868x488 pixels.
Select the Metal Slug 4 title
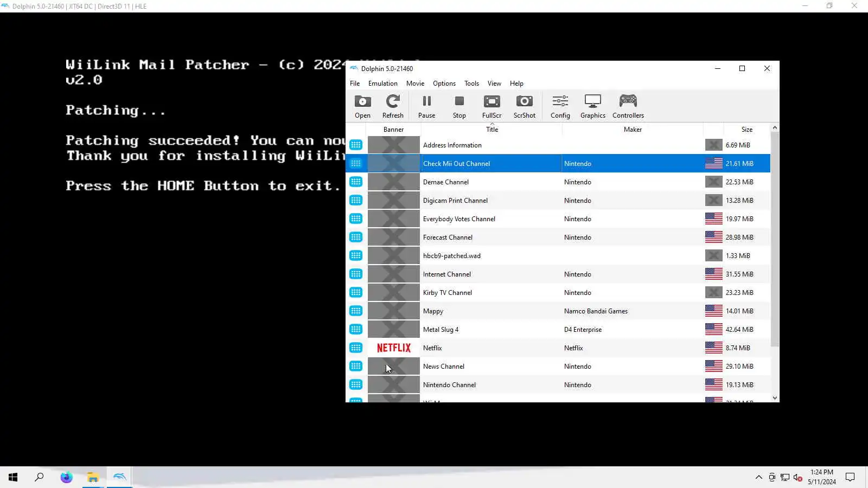pyautogui.click(x=441, y=330)
